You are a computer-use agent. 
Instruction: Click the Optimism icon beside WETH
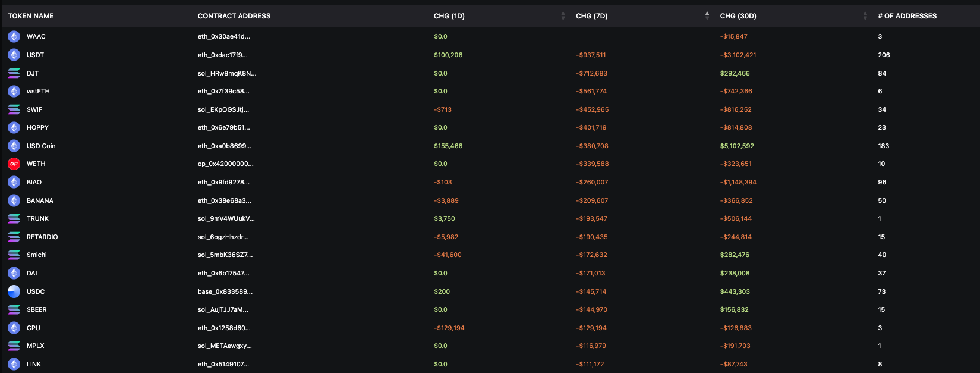pos(14,164)
